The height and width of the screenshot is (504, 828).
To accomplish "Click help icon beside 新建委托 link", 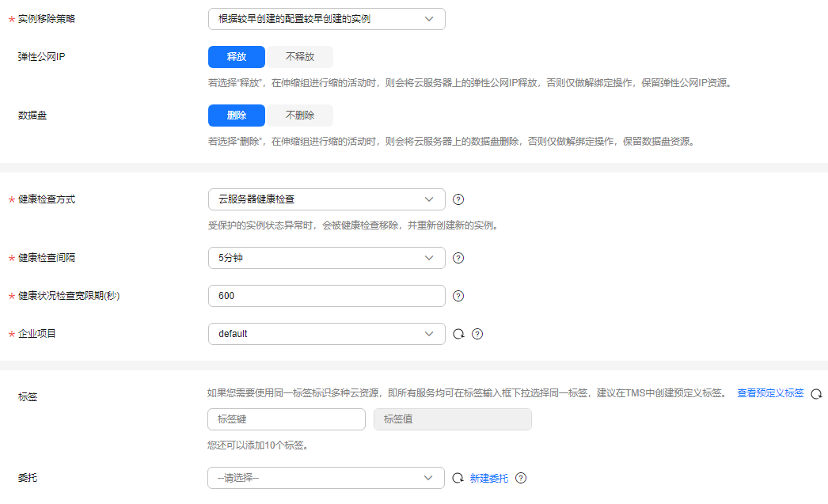I will (521, 478).
